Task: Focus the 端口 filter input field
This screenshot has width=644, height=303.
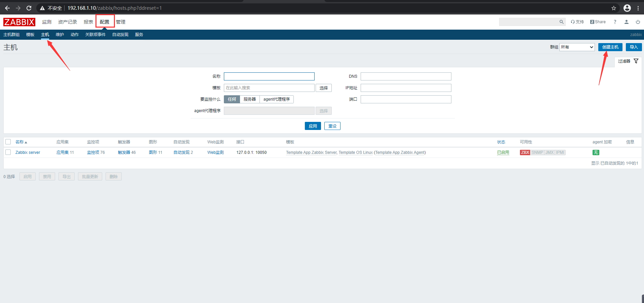Action: pyautogui.click(x=406, y=99)
